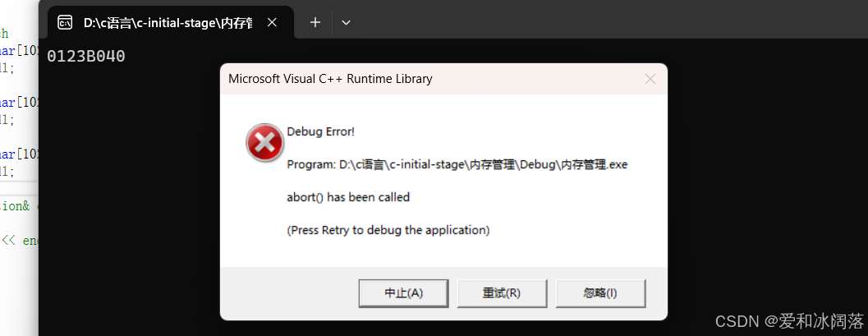Close the D:\c语言 terminal tab
Viewport: 868px width, 336px height.
coord(272,22)
